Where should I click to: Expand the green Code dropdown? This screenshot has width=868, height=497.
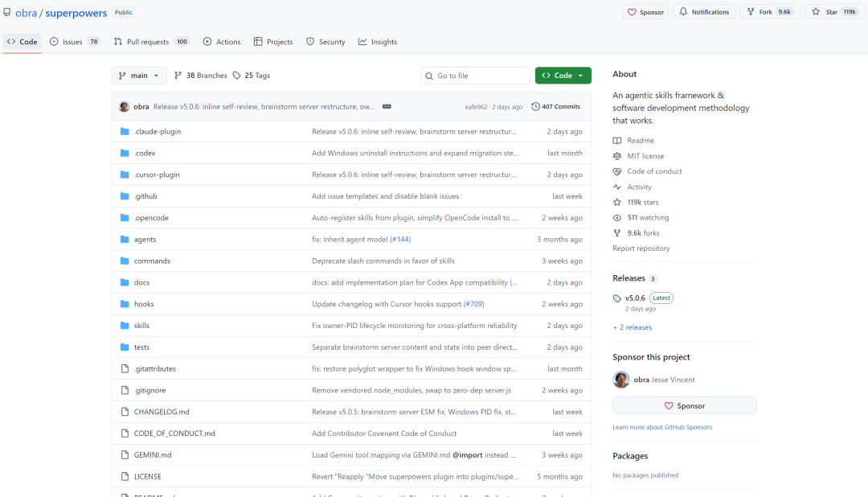tap(563, 76)
